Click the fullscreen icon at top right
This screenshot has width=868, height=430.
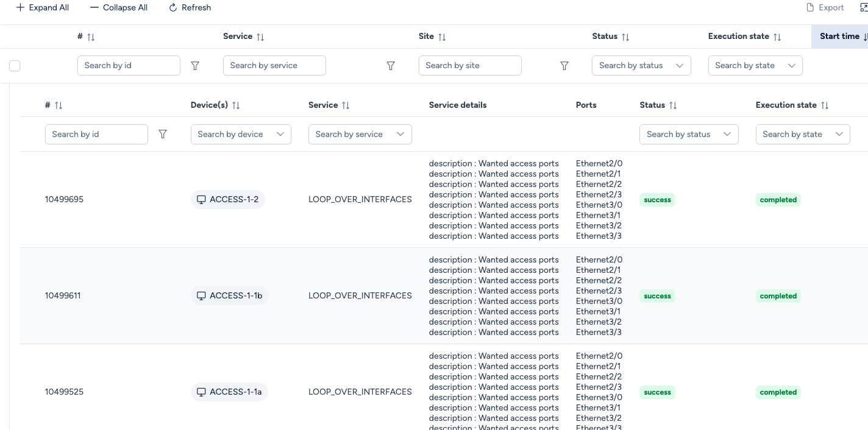(863, 7)
